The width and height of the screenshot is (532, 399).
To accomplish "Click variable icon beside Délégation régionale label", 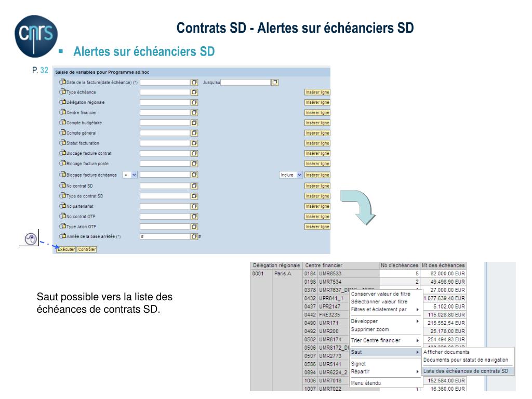I will [62, 102].
